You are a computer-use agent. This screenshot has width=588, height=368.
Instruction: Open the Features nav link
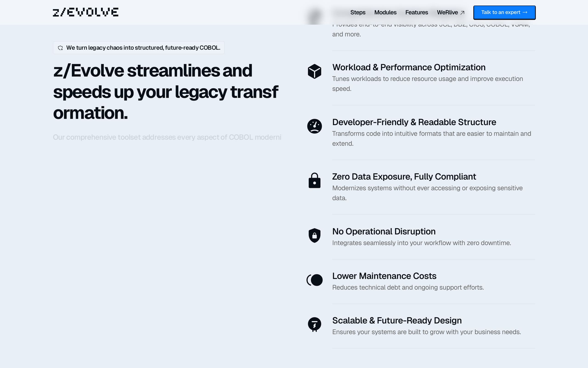point(416,12)
